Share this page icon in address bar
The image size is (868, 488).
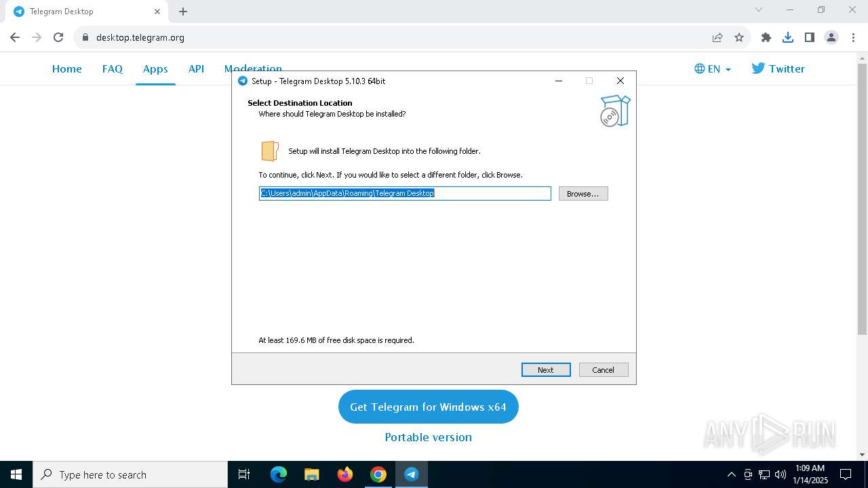[717, 37]
